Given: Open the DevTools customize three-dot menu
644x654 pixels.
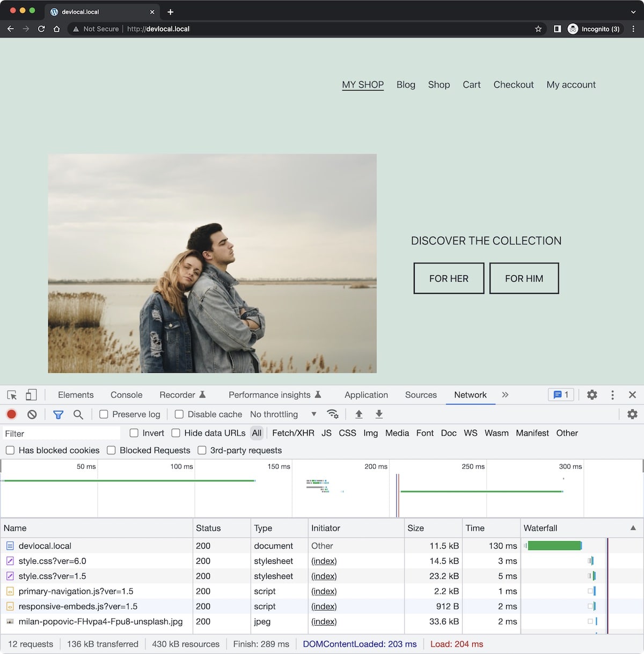Looking at the screenshot, I should [x=612, y=395].
